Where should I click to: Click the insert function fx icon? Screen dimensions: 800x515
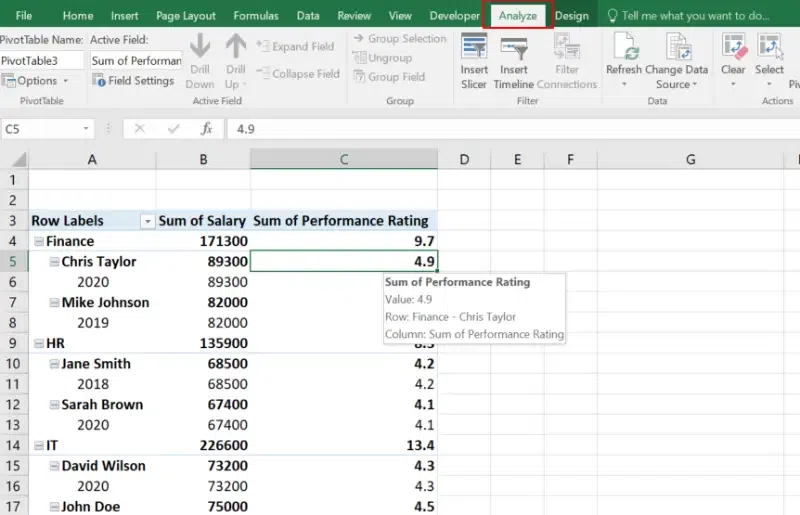tap(206, 128)
